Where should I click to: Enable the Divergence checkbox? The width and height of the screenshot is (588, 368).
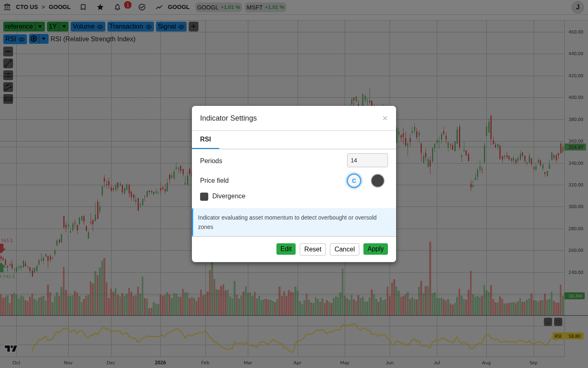[204, 197]
